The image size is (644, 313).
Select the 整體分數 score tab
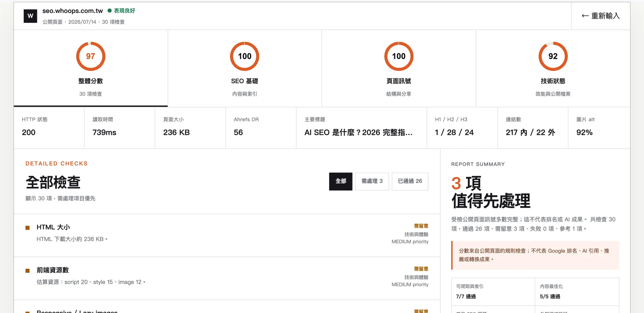pyautogui.click(x=91, y=68)
